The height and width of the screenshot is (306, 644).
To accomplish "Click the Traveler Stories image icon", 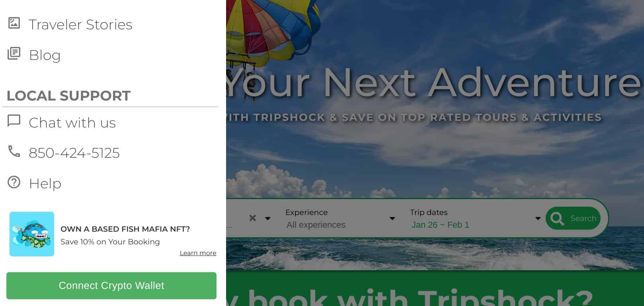I will click(x=14, y=23).
